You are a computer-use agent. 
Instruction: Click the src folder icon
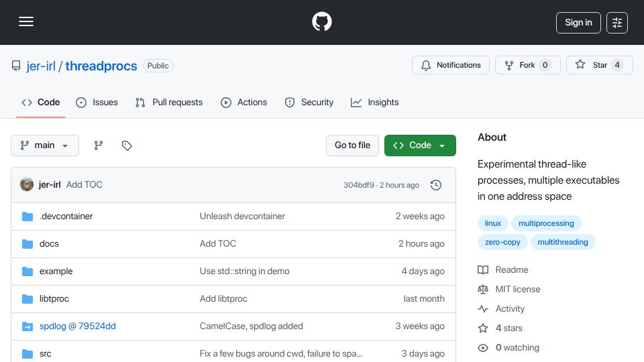[x=28, y=354]
